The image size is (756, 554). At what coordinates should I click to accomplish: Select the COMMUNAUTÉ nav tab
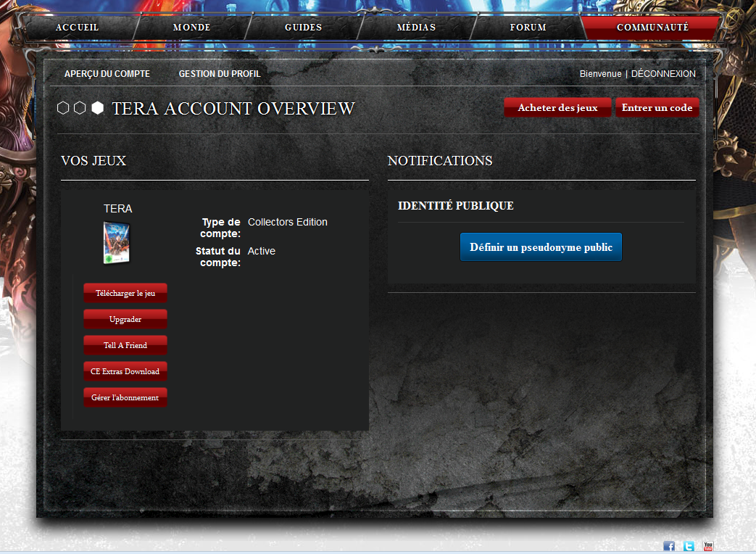(652, 28)
